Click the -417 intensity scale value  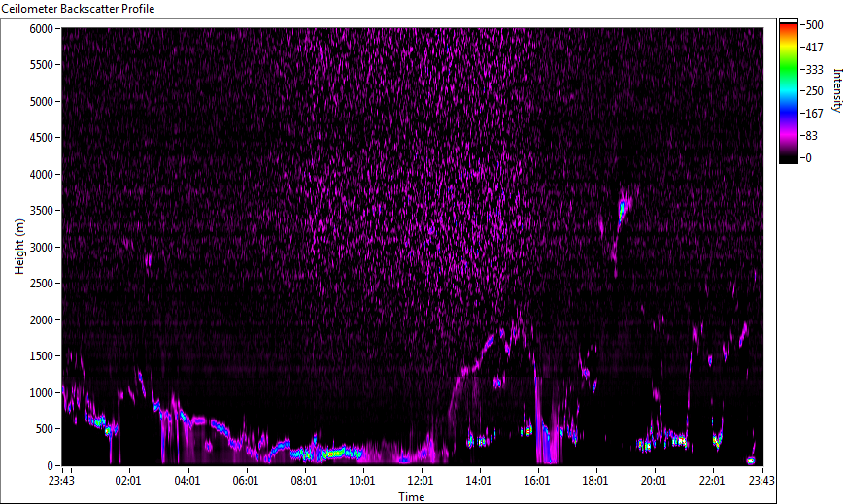click(813, 47)
